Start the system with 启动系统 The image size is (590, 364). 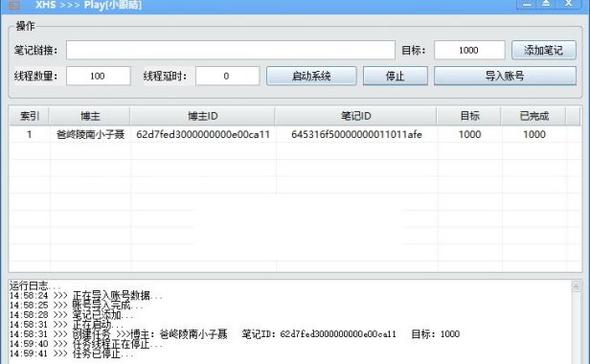[311, 76]
